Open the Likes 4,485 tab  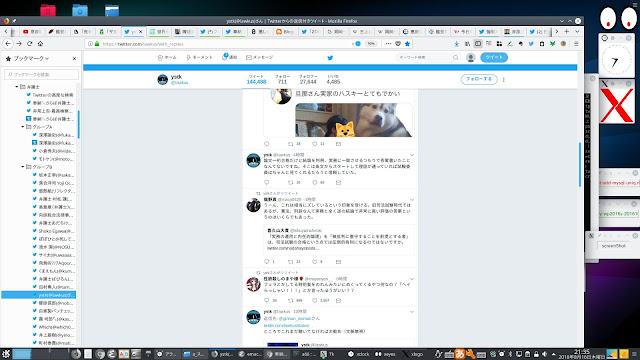coord(333,80)
